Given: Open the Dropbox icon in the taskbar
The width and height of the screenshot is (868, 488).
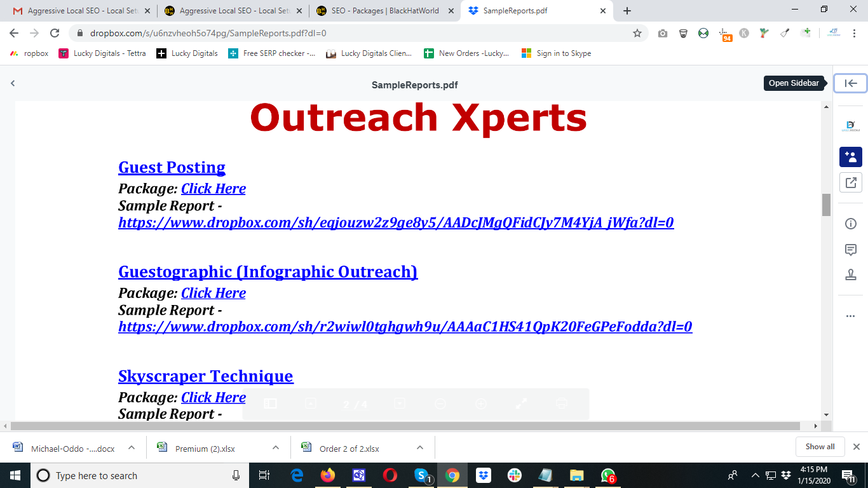Looking at the screenshot, I should (484, 475).
